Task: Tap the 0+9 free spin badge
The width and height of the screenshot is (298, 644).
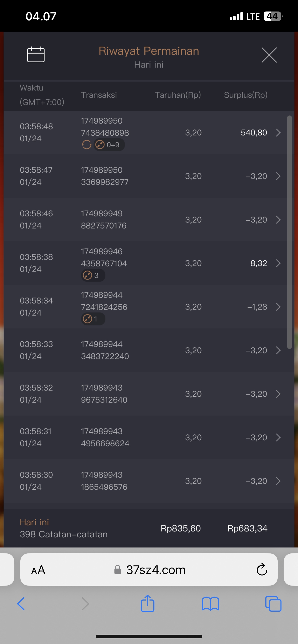Action: pyautogui.click(x=109, y=145)
